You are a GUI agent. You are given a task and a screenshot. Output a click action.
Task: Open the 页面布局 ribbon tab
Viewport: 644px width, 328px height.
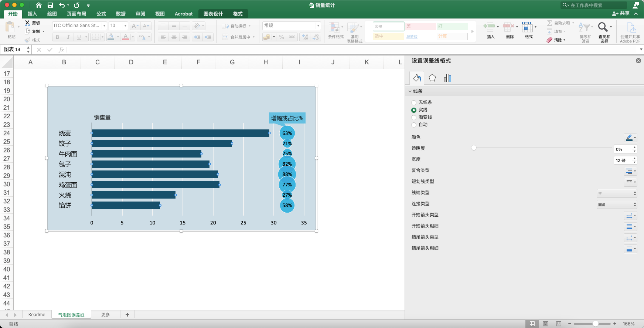pyautogui.click(x=76, y=14)
